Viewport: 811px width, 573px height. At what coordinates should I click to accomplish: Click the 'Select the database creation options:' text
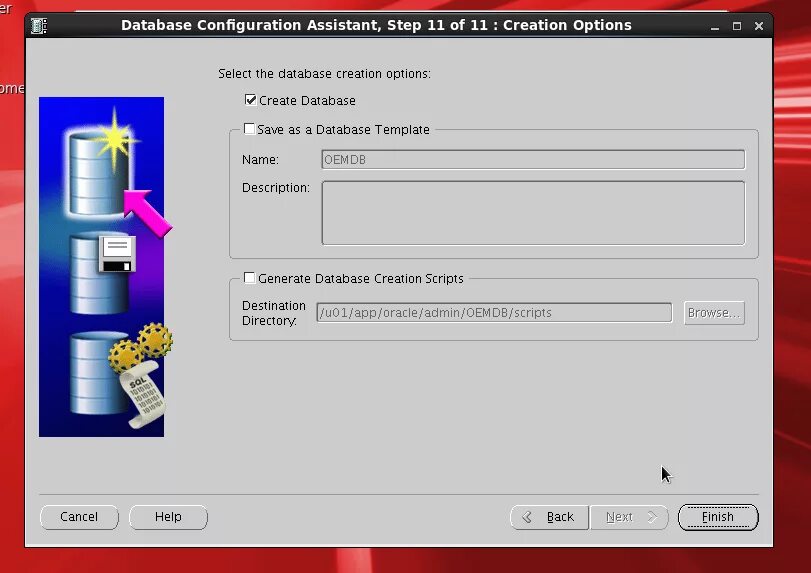click(x=324, y=73)
